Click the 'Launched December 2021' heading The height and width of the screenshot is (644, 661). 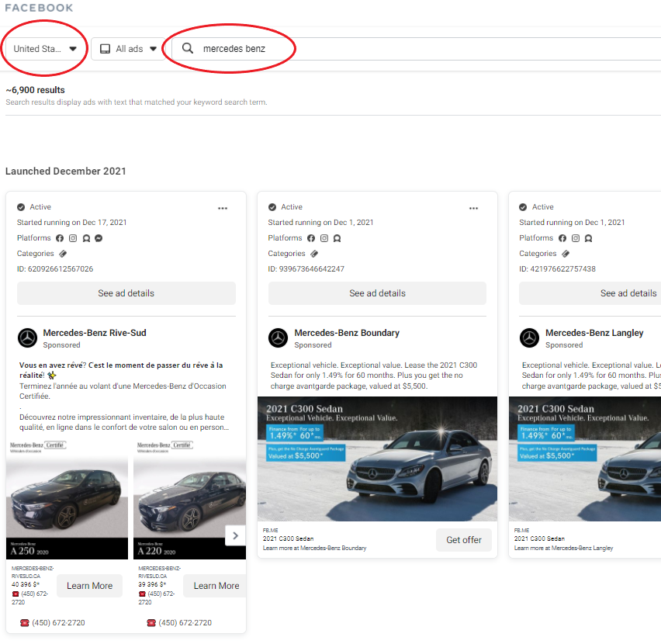click(x=66, y=171)
